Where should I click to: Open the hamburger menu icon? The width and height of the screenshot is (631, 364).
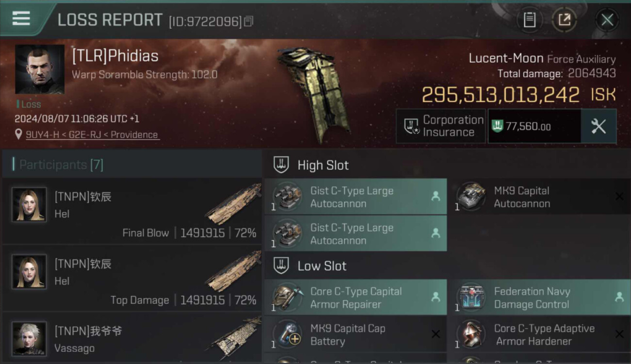pos(21,19)
